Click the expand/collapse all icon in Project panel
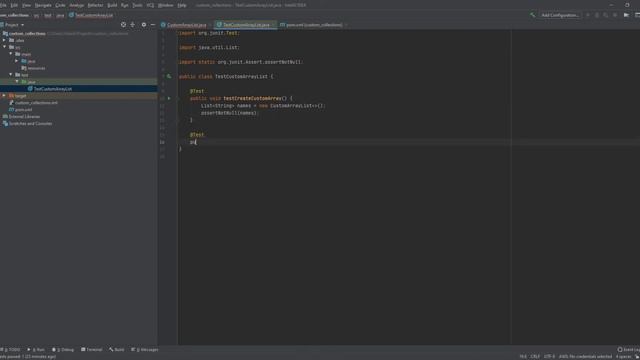This screenshot has height=360, width=640. (x=133, y=25)
